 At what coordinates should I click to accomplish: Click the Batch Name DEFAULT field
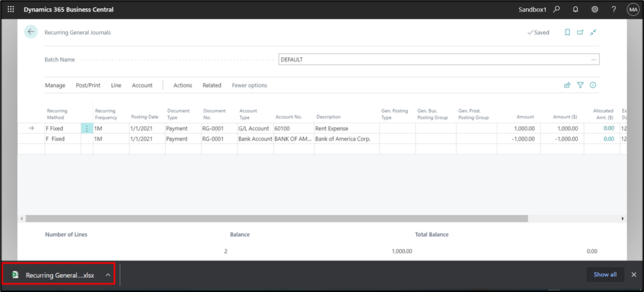439,59
